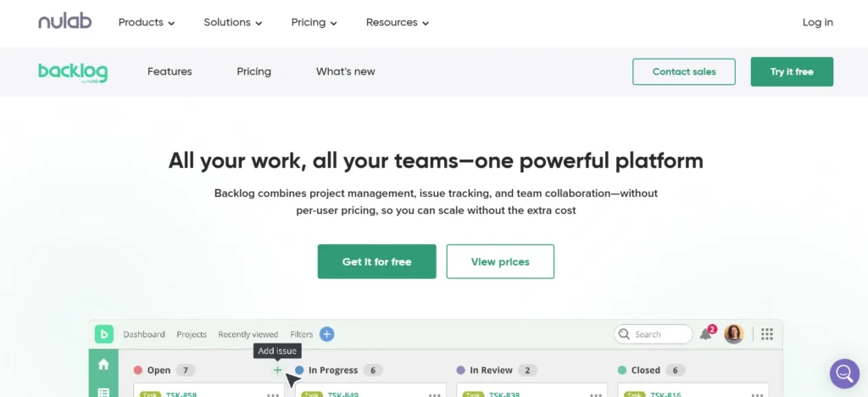The height and width of the screenshot is (397, 868).
Task: Click the green Backlog app icon in demo
Action: 103,334
